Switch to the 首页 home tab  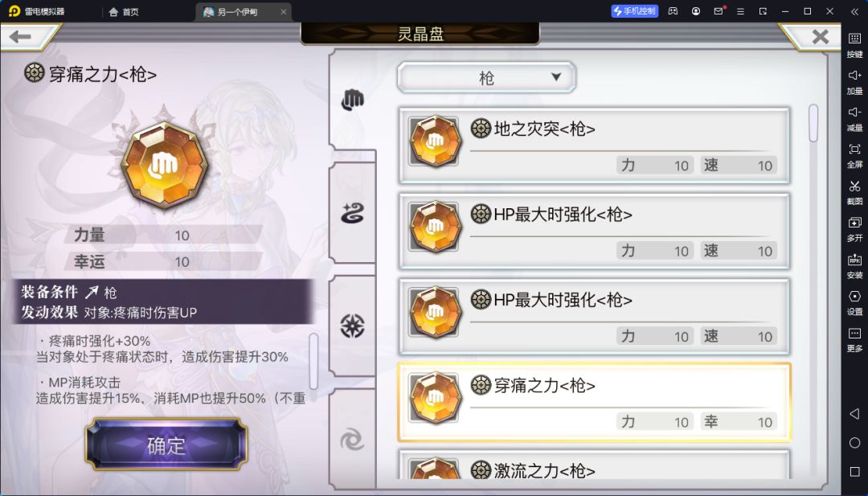click(124, 11)
